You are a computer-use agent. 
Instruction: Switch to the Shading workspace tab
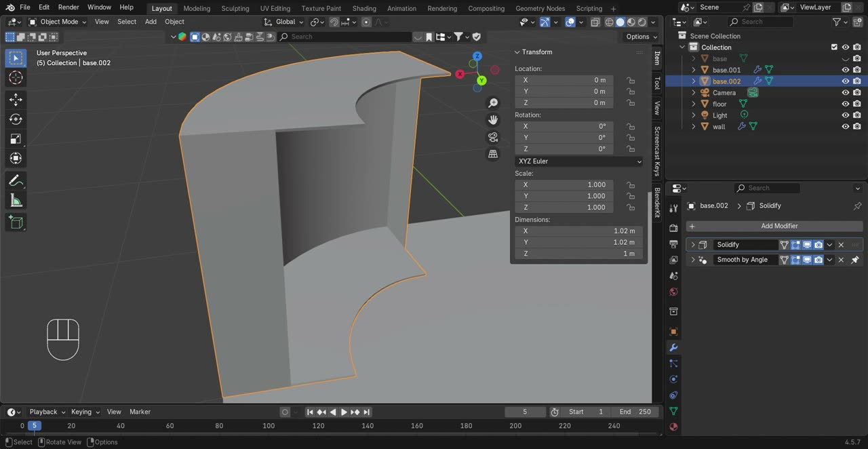coord(364,8)
